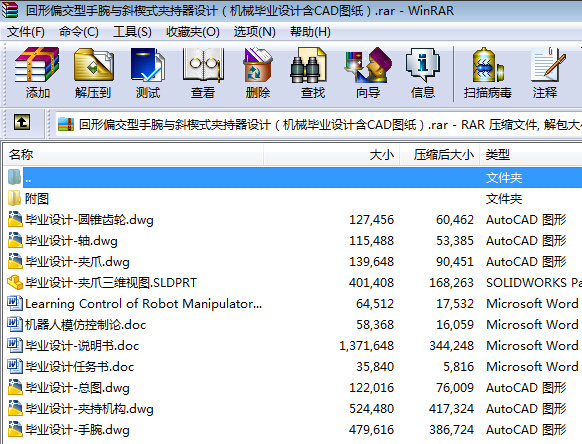
Task: Sort by the 类型 column header
Action: [531, 154]
